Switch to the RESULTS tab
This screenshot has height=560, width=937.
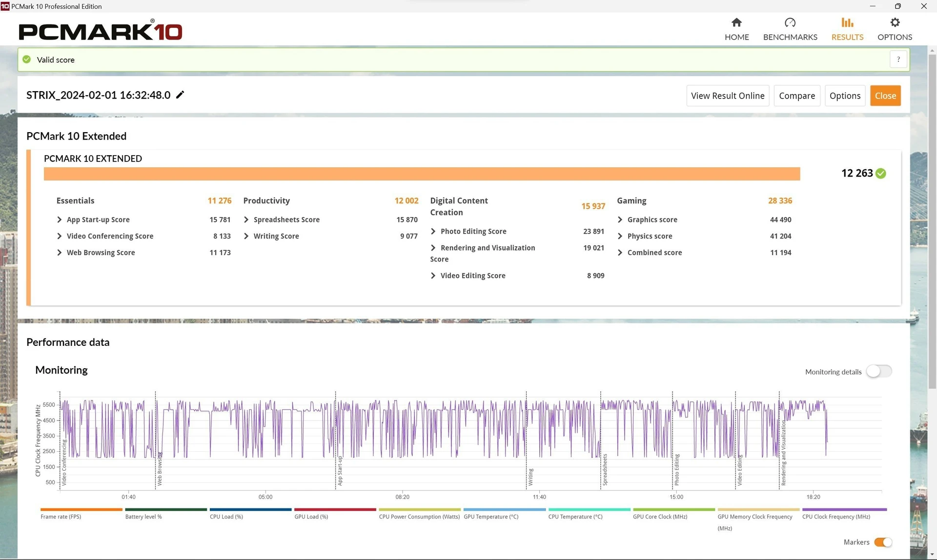pyautogui.click(x=847, y=29)
